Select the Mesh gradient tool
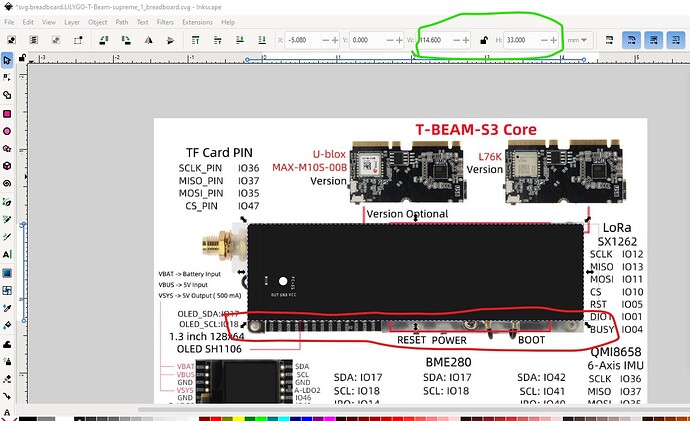The height and width of the screenshot is (421, 690). [x=7, y=290]
